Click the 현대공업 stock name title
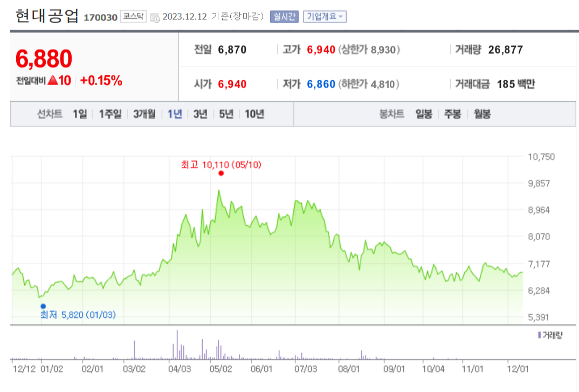The height and width of the screenshot is (392, 579). coord(47,16)
